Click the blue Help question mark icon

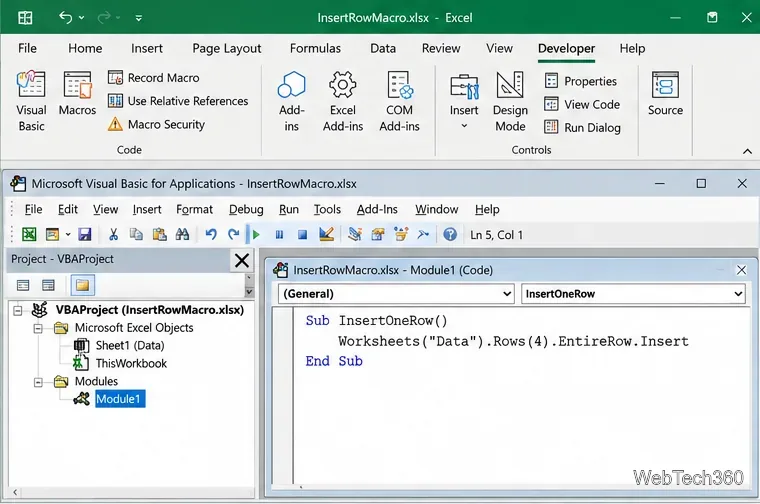pyautogui.click(x=450, y=235)
